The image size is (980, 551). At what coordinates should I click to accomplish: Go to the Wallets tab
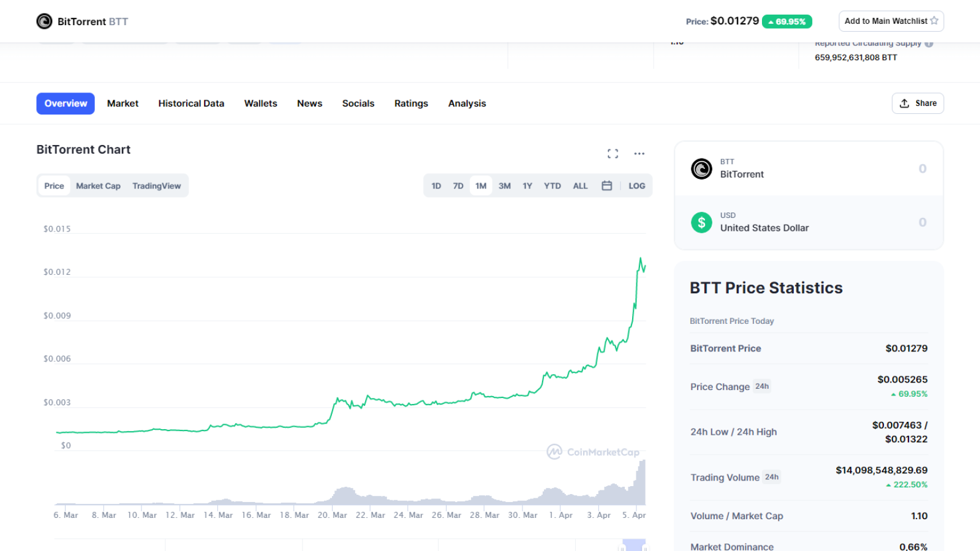260,103
